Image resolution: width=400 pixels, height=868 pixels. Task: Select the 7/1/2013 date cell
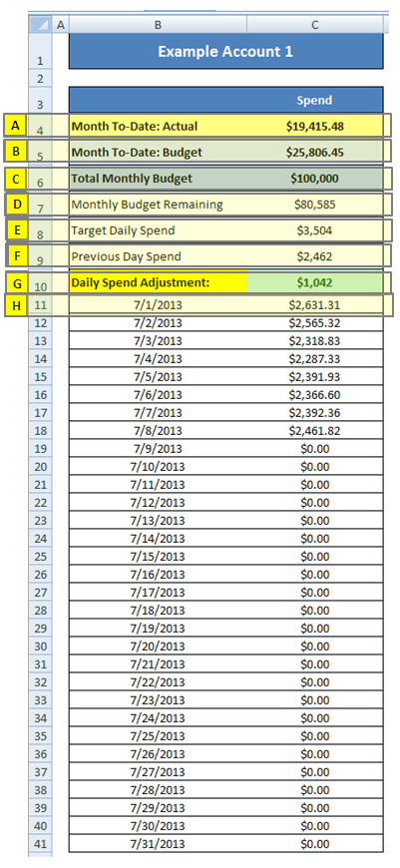tap(159, 304)
